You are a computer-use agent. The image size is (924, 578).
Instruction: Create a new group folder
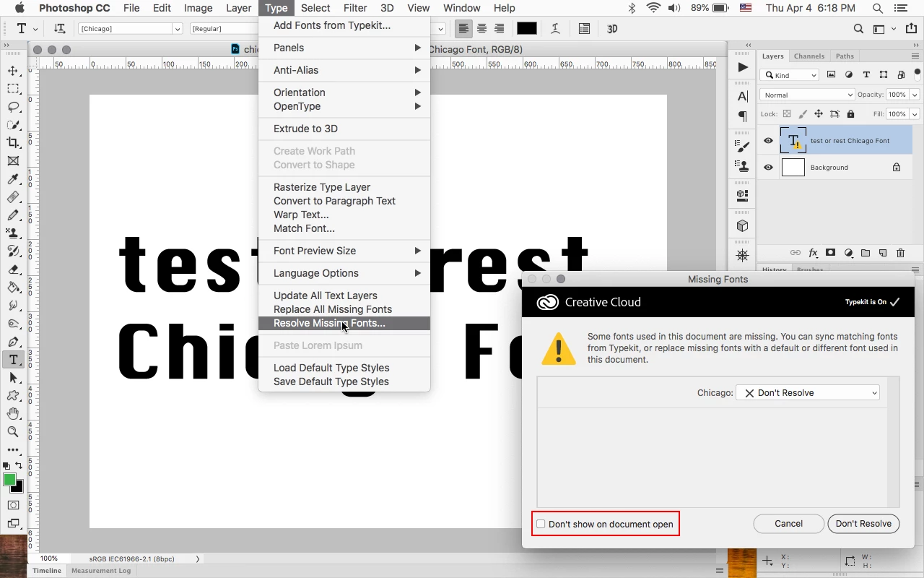click(x=866, y=253)
